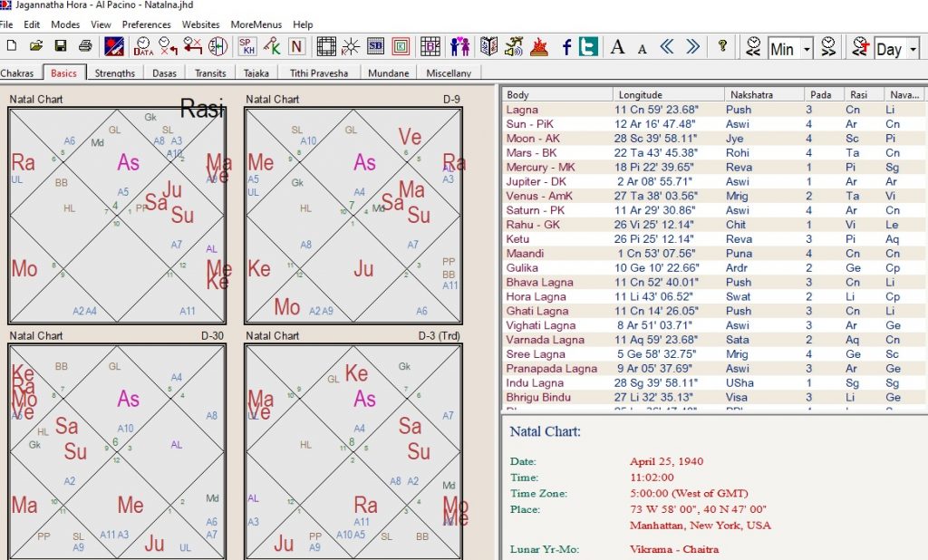
Task: Select the Hora Lagna row
Action: click(713, 296)
